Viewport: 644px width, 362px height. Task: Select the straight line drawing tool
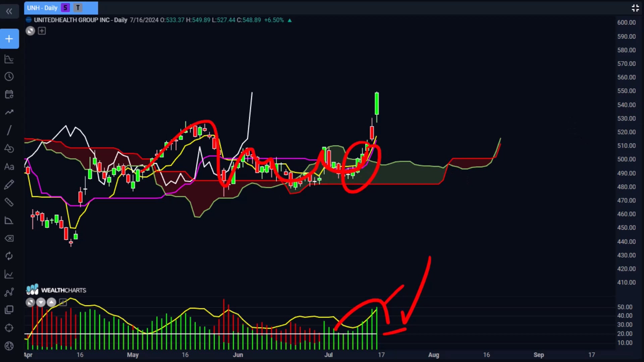(x=9, y=130)
